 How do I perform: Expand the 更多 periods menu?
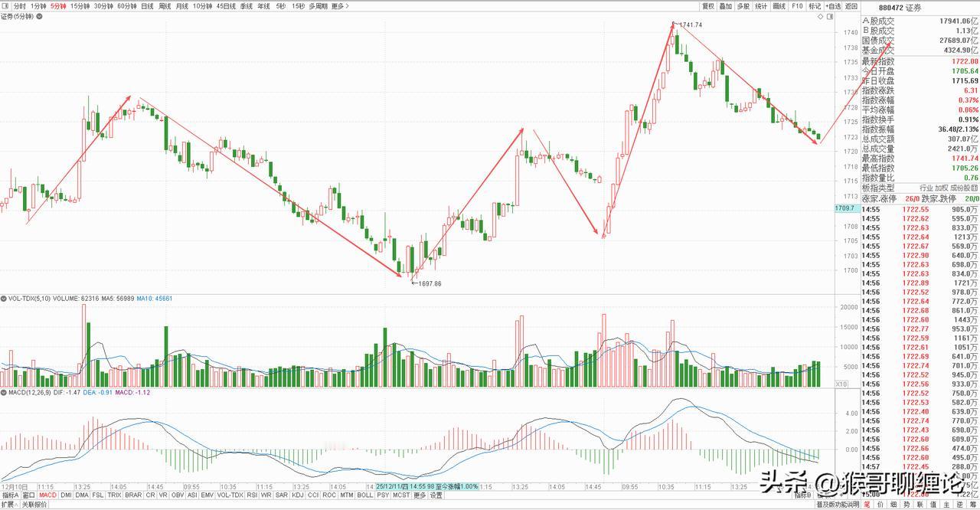click(340, 6)
